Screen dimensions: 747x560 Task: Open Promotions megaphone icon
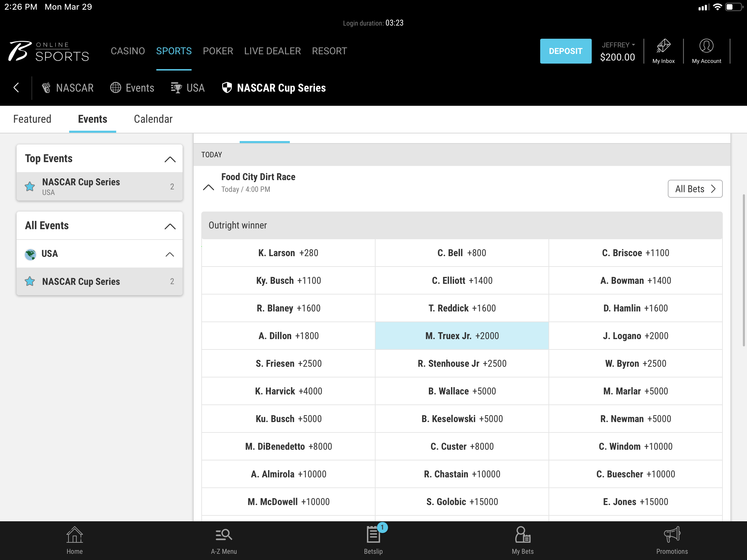point(672,534)
